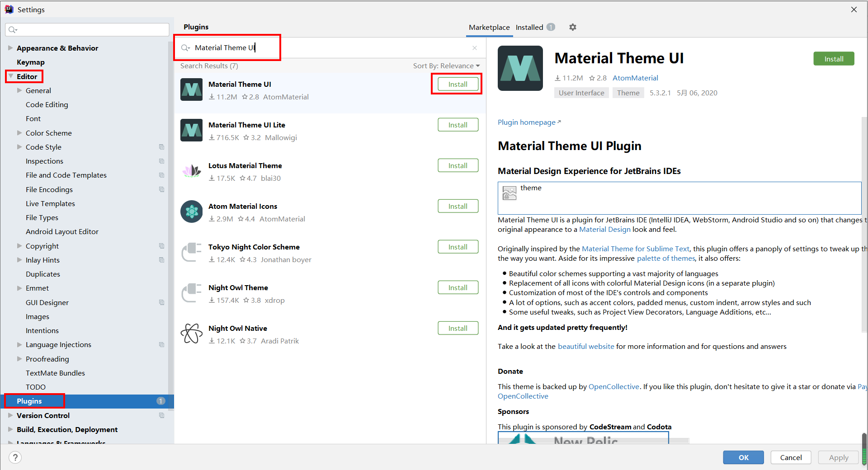The image size is (868, 470).
Task: Open the help question mark button
Action: 15,457
